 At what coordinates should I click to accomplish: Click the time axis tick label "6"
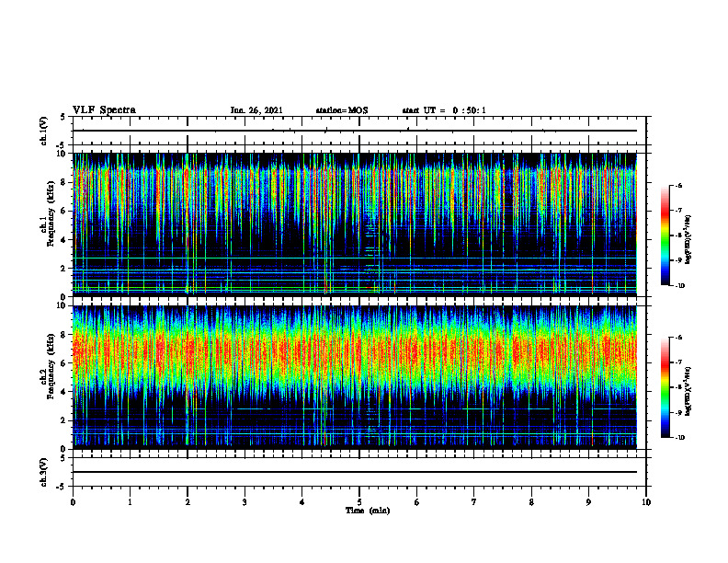[417, 502]
